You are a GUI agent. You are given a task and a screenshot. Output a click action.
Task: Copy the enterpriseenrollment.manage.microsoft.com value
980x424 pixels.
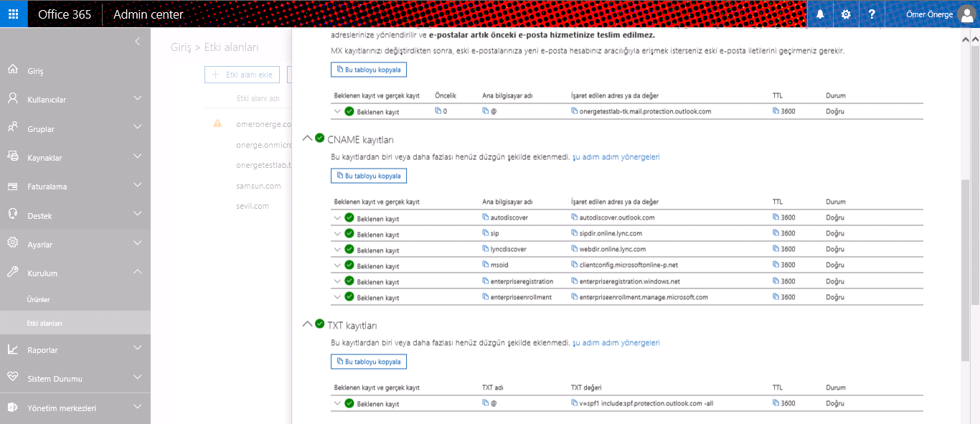(x=575, y=297)
